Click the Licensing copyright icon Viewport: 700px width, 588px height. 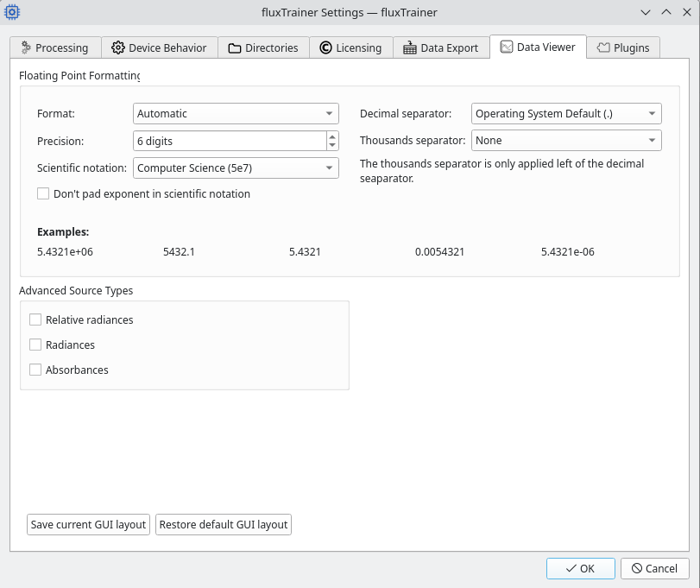point(326,47)
